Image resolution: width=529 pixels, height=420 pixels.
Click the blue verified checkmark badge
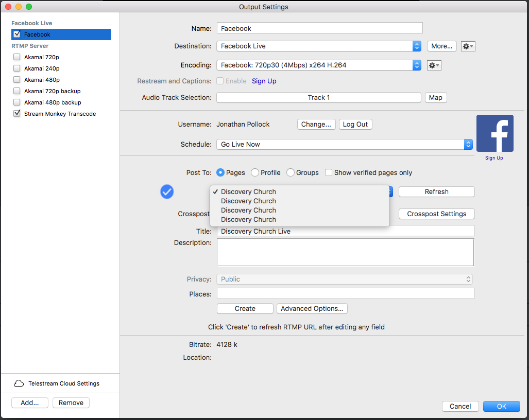167,192
